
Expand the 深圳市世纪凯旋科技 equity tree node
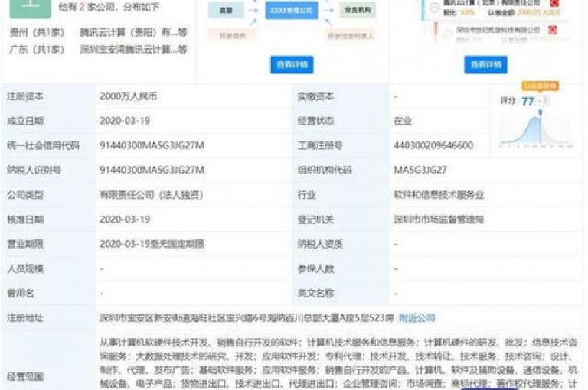(447, 35)
